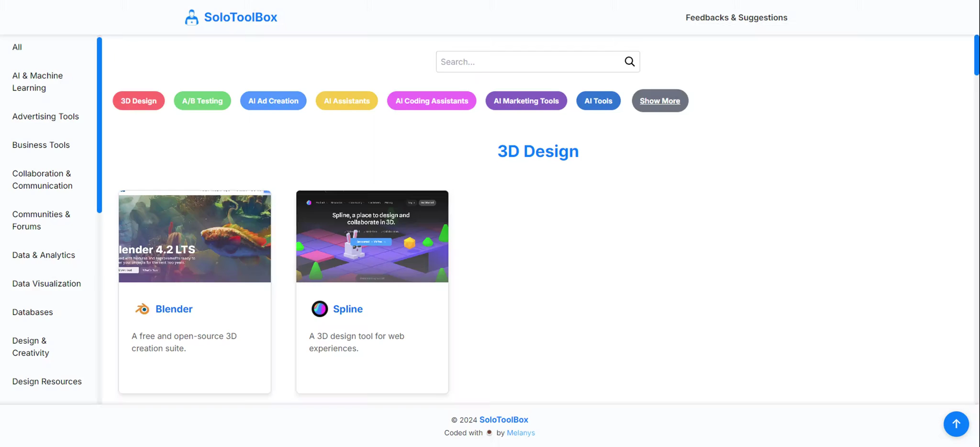Choose Databases category in sidebar
Screen dimensions: 980x447
click(33, 312)
